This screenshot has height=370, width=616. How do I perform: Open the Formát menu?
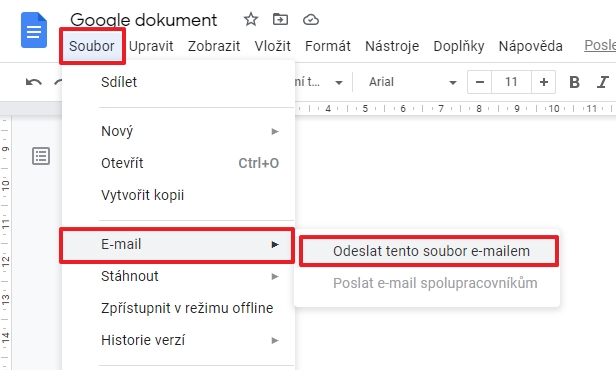tap(328, 46)
